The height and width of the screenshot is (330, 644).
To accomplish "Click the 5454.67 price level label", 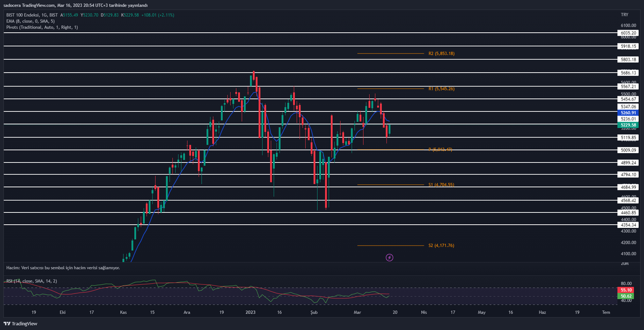I will (627, 99).
